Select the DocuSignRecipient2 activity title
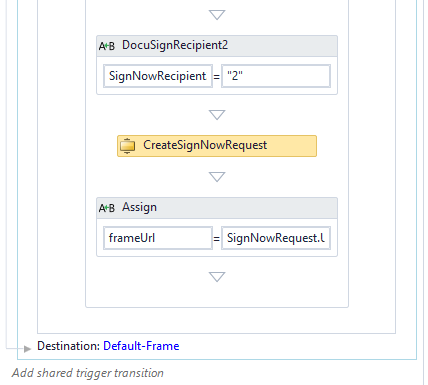 [x=175, y=45]
